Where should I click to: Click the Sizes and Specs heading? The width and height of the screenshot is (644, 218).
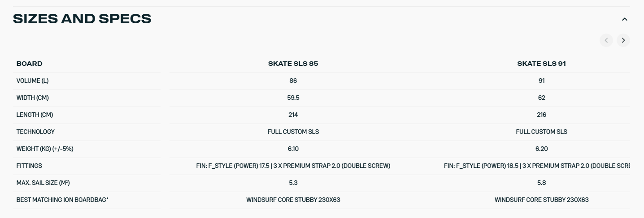coord(82,19)
